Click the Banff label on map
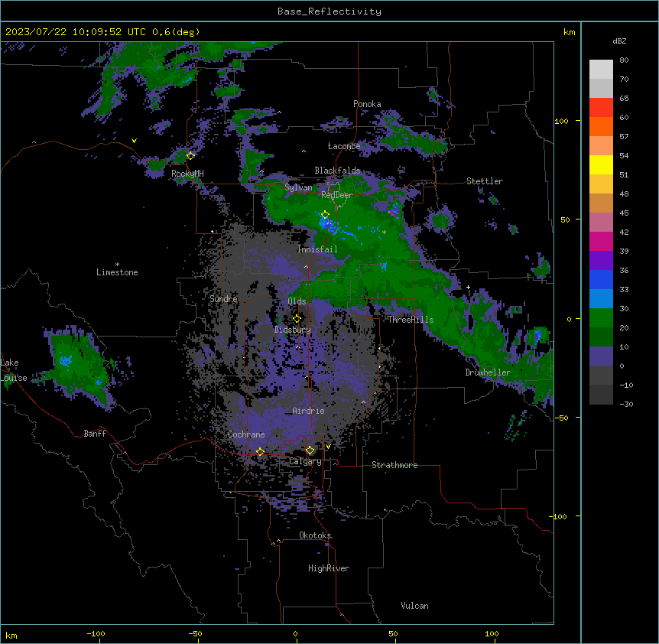 click(95, 434)
